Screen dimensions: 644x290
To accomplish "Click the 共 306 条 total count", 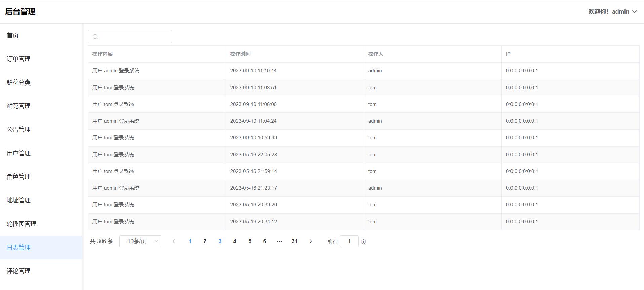I will [x=101, y=241].
